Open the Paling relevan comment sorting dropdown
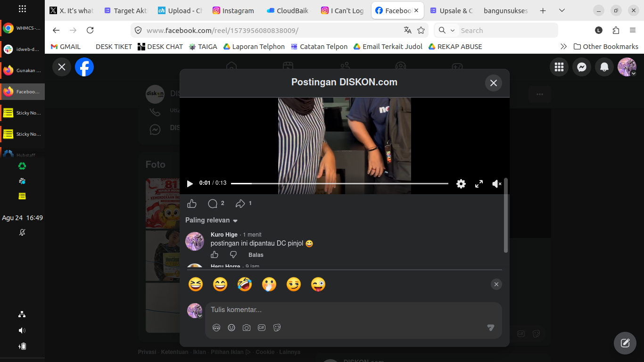The image size is (644, 362). click(212, 220)
